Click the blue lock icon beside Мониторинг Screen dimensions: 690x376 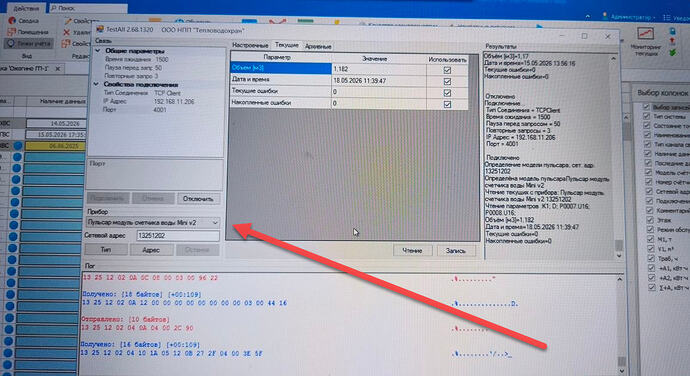pyautogui.click(x=672, y=31)
